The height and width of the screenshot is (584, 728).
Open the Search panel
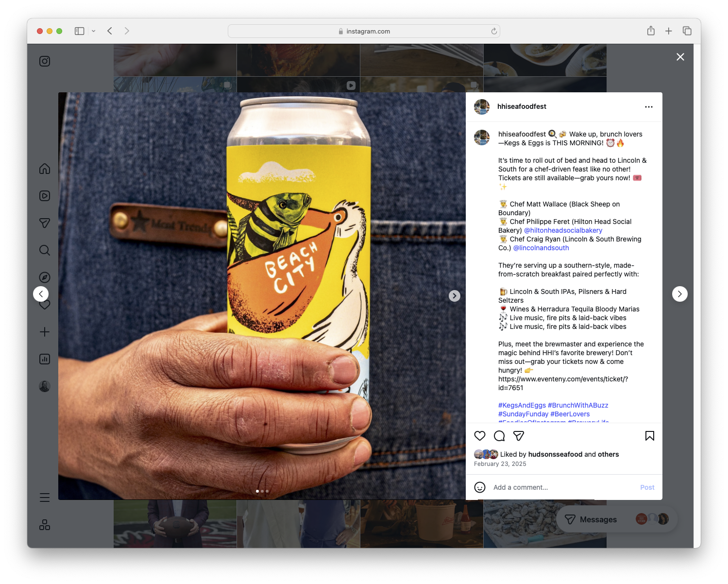coord(44,250)
